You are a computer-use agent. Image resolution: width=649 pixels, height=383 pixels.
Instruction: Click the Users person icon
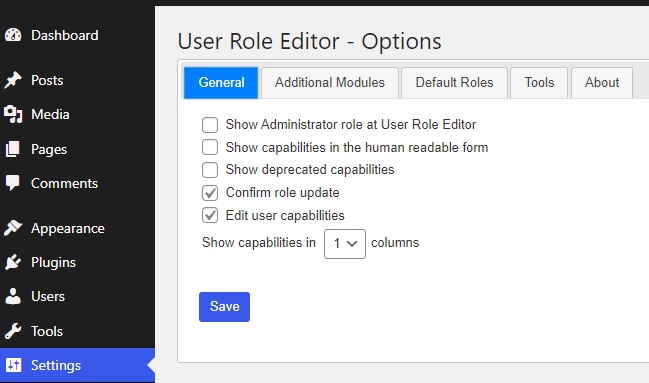point(13,296)
